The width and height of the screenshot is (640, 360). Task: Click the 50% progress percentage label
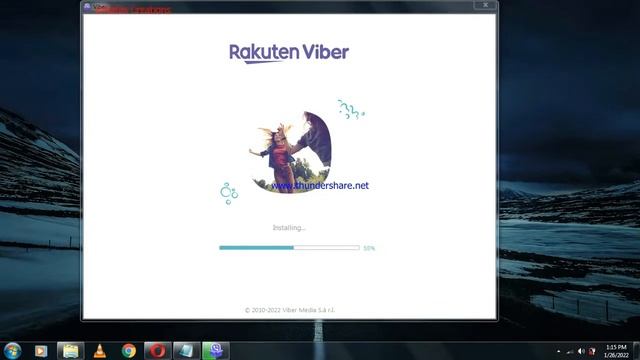pos(369,248)
